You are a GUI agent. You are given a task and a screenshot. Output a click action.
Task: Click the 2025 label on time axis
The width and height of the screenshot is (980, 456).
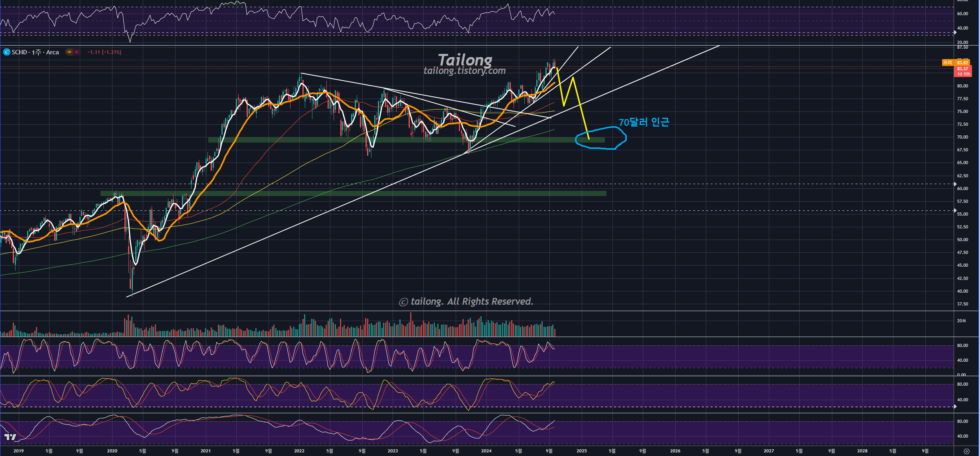pyautogui.click(x=581, y=451)
